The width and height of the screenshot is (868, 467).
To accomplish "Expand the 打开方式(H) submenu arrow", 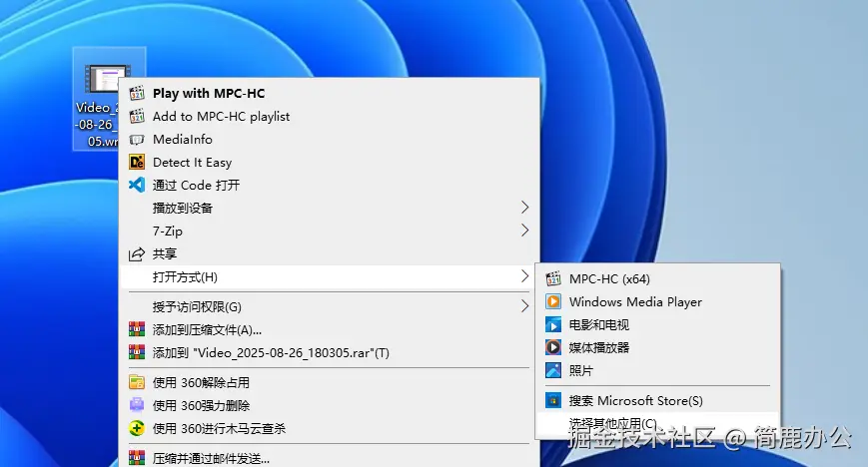I will 524,276.
